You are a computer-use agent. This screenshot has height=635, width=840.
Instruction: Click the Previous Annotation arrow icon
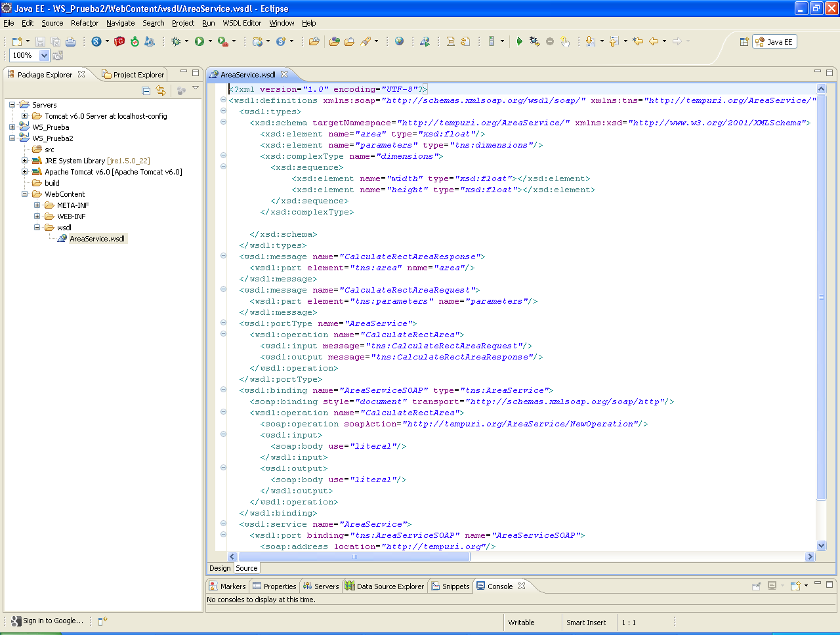pyautogui.click(x=614, y=41)
